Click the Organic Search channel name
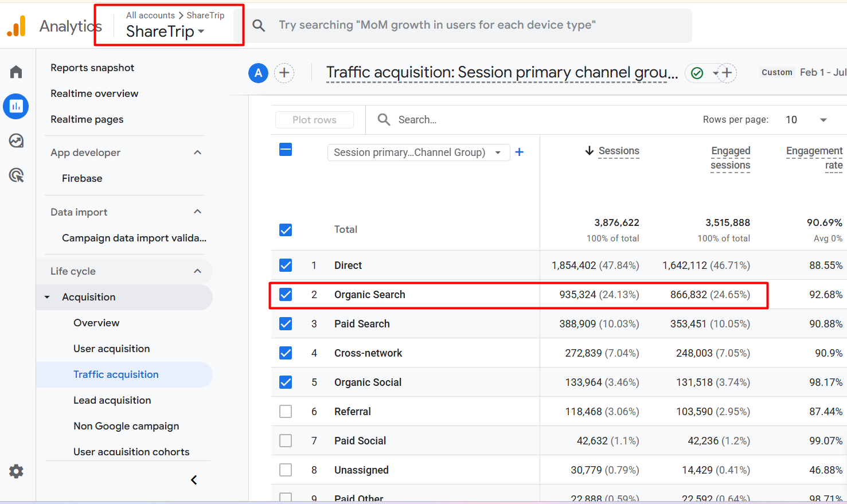Viewport: 847px width, 504px height. 370,295
